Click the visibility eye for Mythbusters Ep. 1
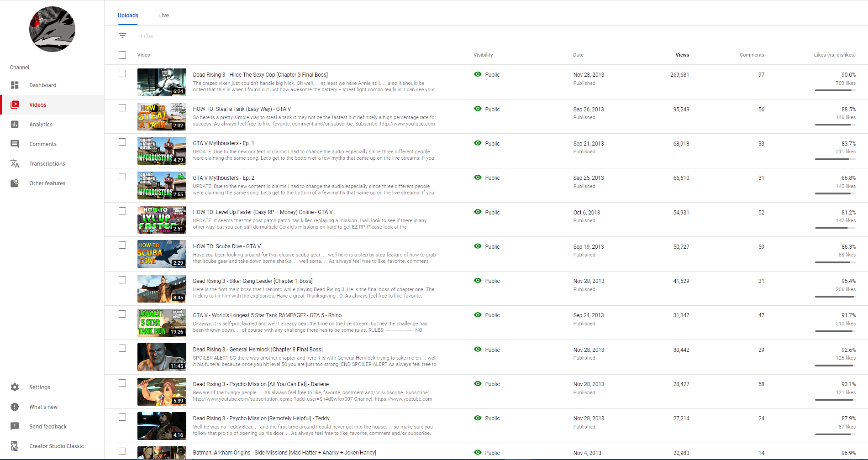The image size is (868, 460). coord(478,143)
